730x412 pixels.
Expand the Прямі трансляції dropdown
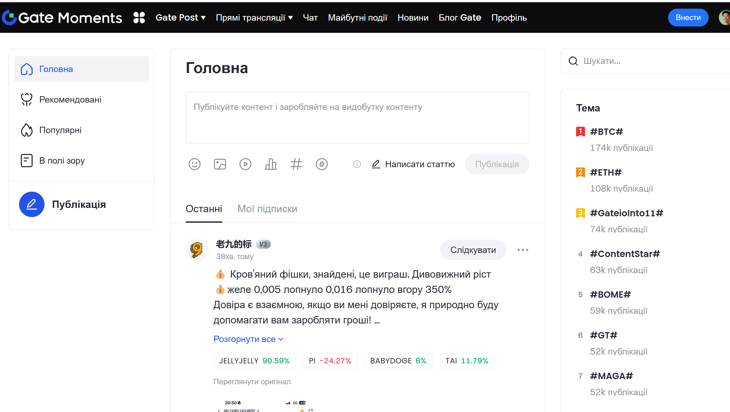click(x=254, y=18)
